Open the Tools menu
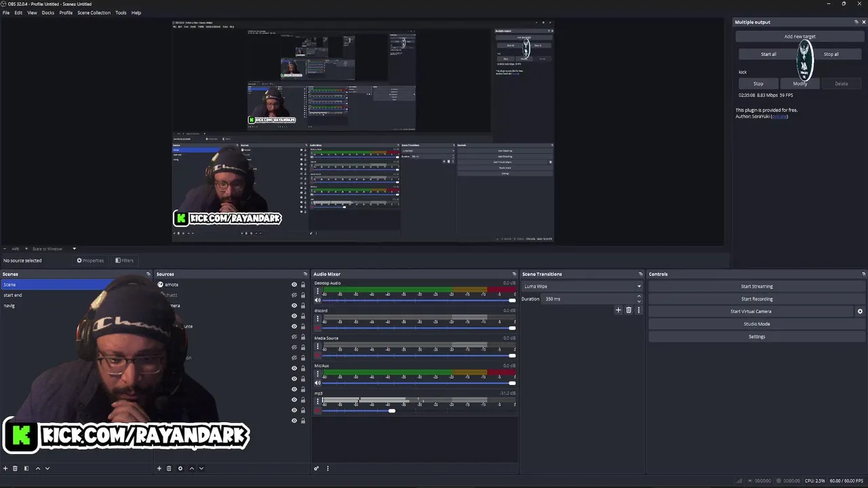 (x=121, y=13)
